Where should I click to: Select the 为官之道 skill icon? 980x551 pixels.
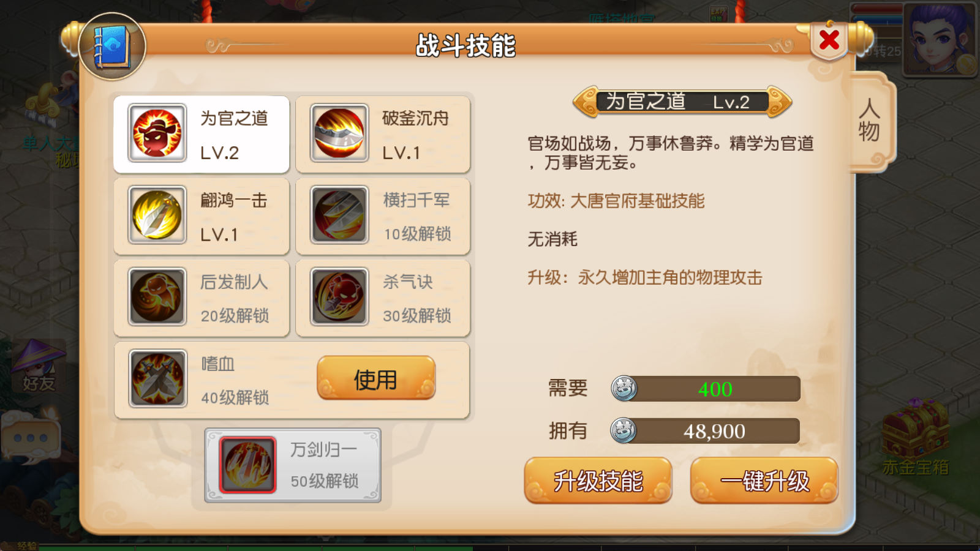157,133
